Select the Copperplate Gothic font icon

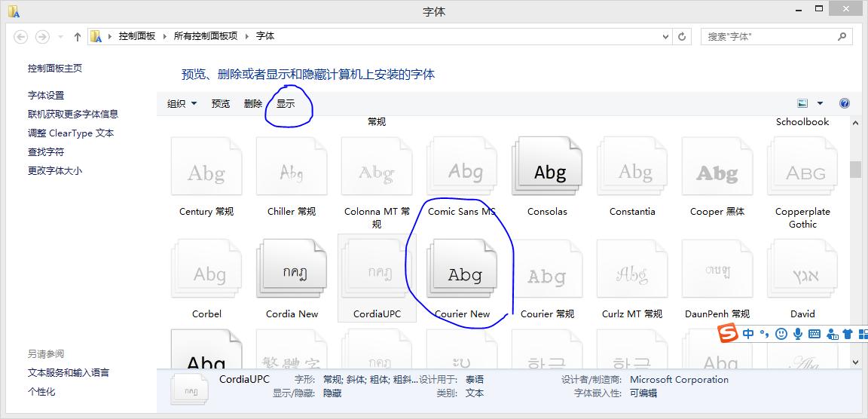pos(802,167)
